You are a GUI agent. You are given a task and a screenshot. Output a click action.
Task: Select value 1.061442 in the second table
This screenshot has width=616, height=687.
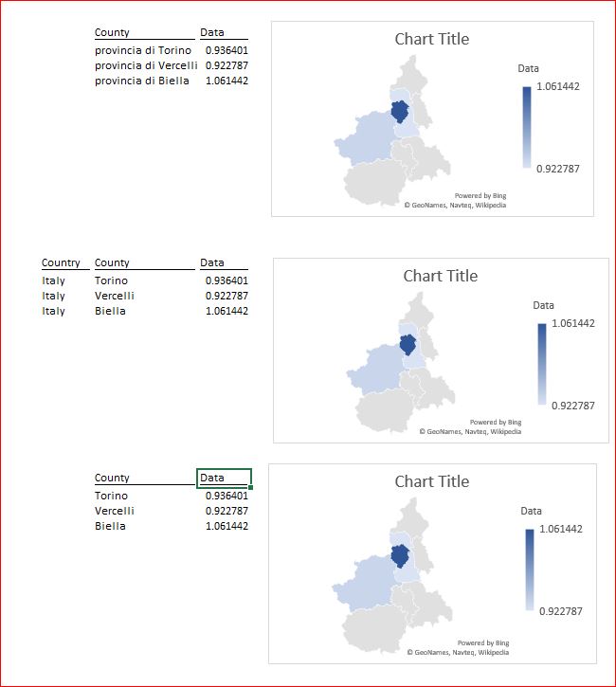(226, 311)
